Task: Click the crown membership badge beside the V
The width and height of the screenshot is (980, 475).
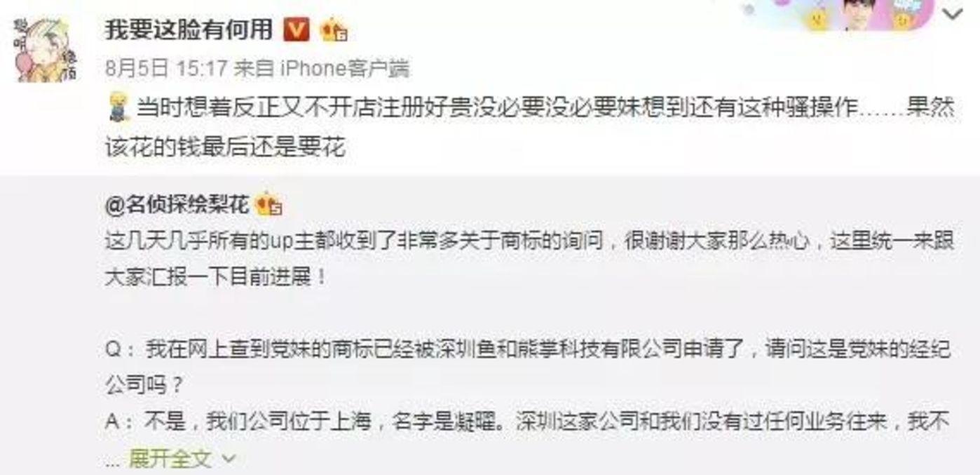Action: point(334,30)
